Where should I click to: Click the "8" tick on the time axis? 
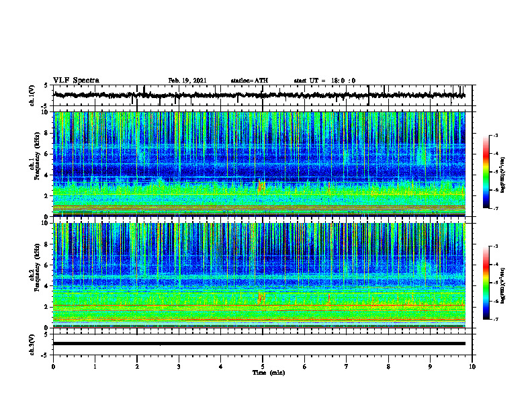click(x=388, y=367)
